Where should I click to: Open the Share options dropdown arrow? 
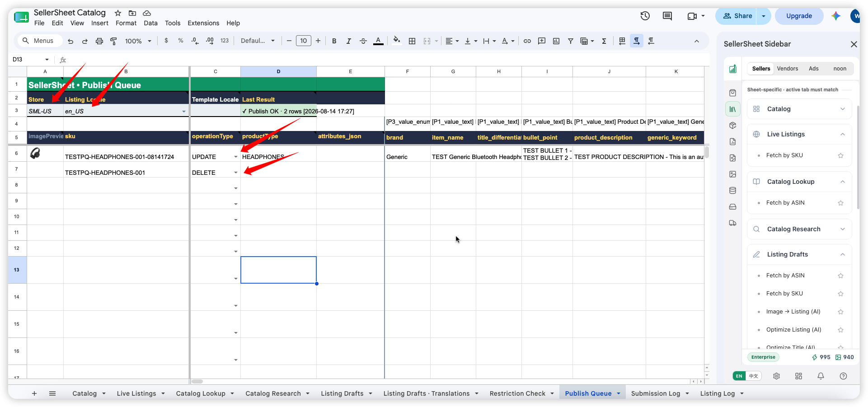coord(764,16)
